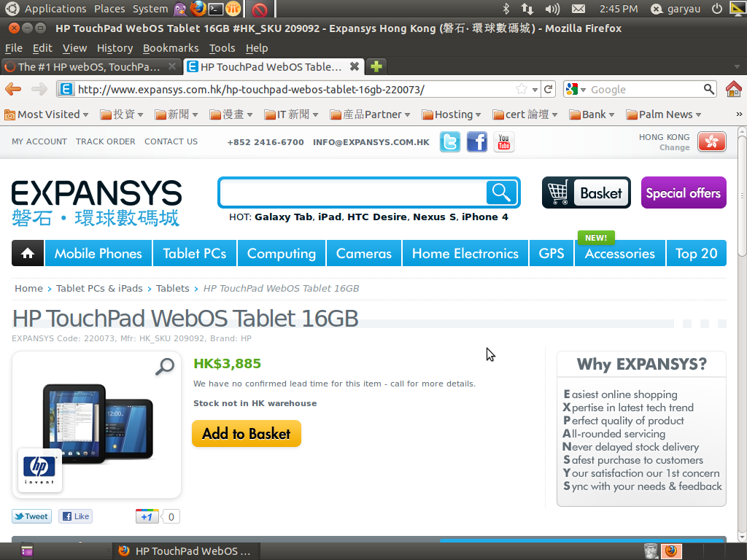Launch Pidgin from top panel launcher
Screen dimensions: 747x560
coord(180,9)
